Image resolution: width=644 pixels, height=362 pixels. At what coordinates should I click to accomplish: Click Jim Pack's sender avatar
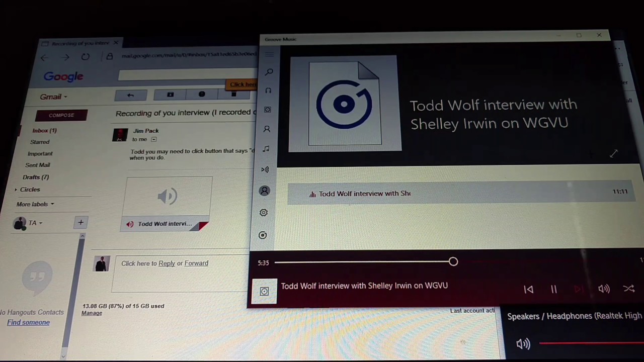[x=120, y=135]
